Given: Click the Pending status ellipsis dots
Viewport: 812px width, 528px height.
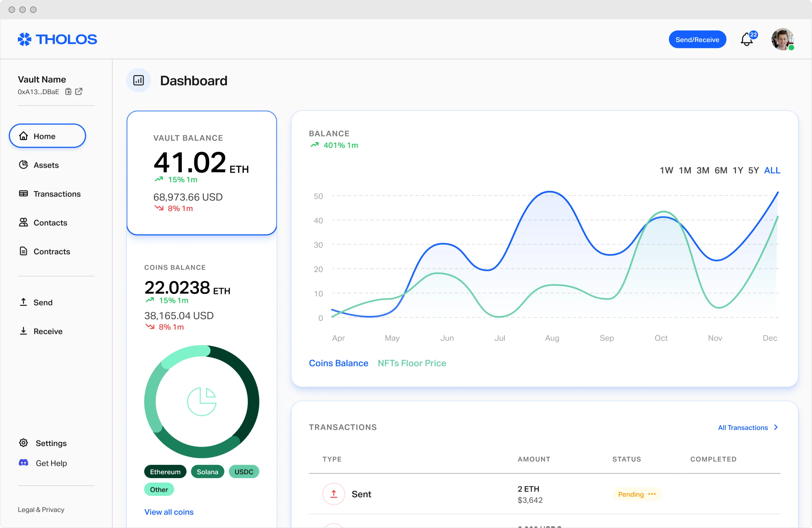Looking at the screenshot, I should tap(652, 494).
